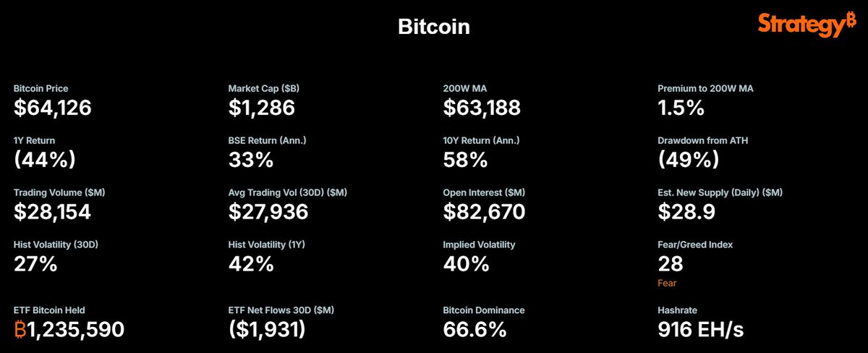
Task: Click the Premium to 200W MA figure
Action: coord(681,109)
